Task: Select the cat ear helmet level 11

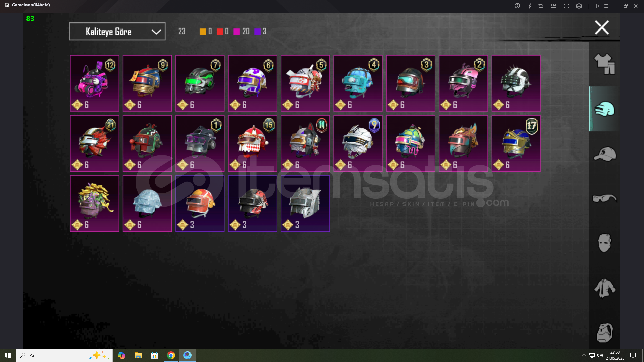Action: [x=305, y=143]
